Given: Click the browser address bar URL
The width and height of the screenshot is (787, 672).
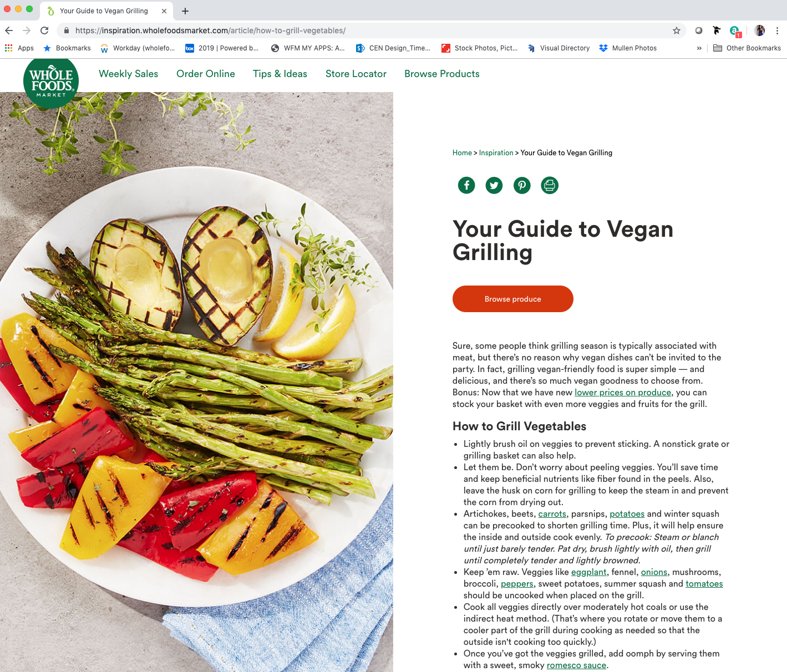Looking at the screenshot, I should (x=211, y=30).
